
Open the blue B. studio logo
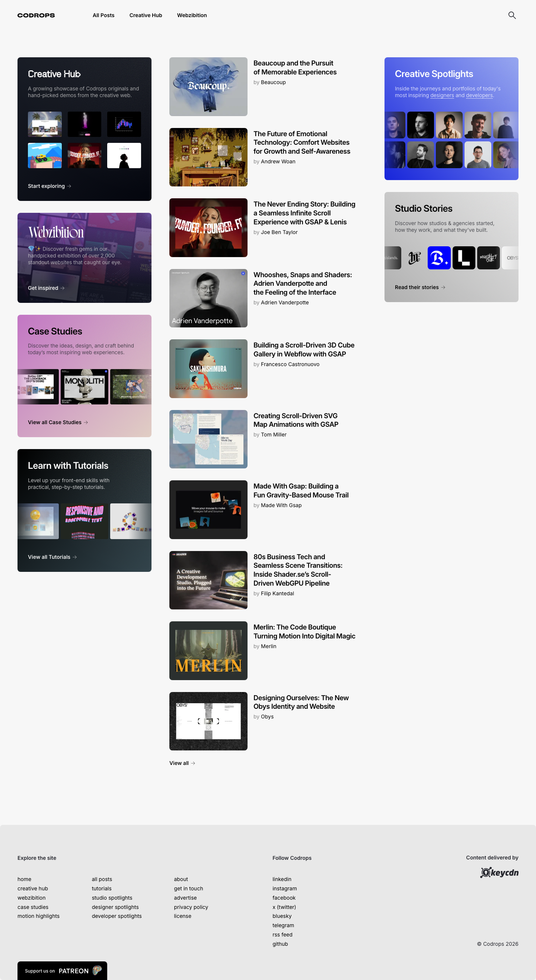[439, 257]
